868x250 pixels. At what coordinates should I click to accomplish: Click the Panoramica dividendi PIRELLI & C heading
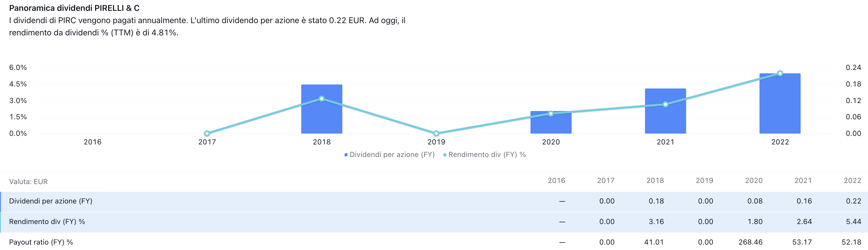tap(74, 8)
